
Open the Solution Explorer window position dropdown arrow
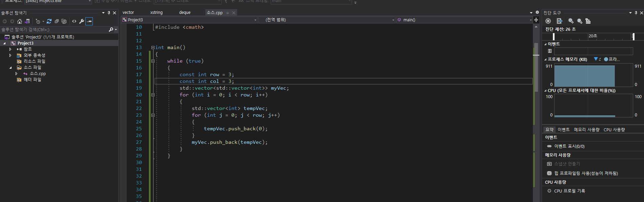(x=103, y=13)
